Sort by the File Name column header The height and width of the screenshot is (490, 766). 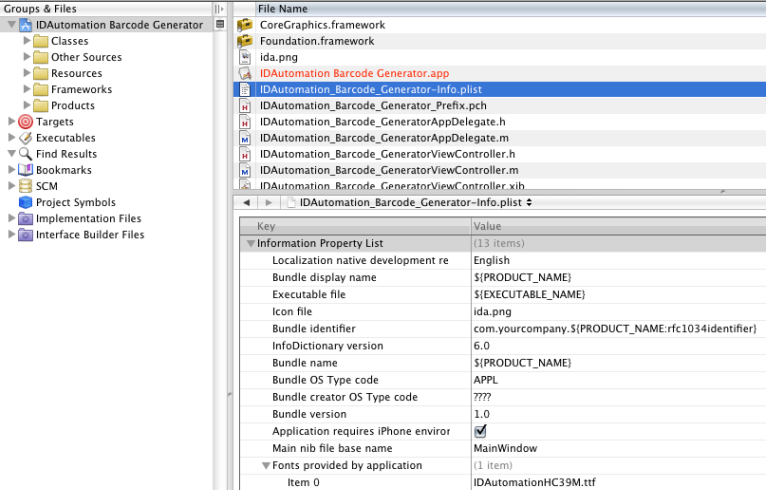click(510, 9)
